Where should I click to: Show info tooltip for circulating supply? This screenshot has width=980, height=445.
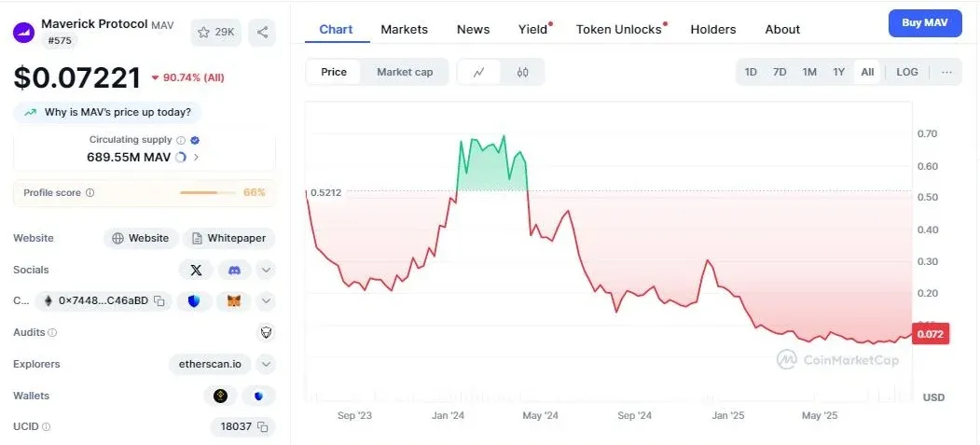coord(181,140)
